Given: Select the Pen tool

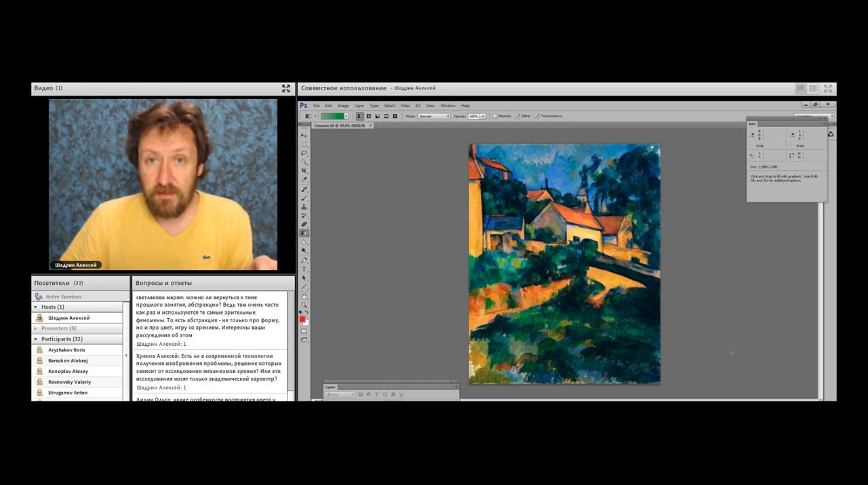Looking at the screenshot, I should coord(304,261).
